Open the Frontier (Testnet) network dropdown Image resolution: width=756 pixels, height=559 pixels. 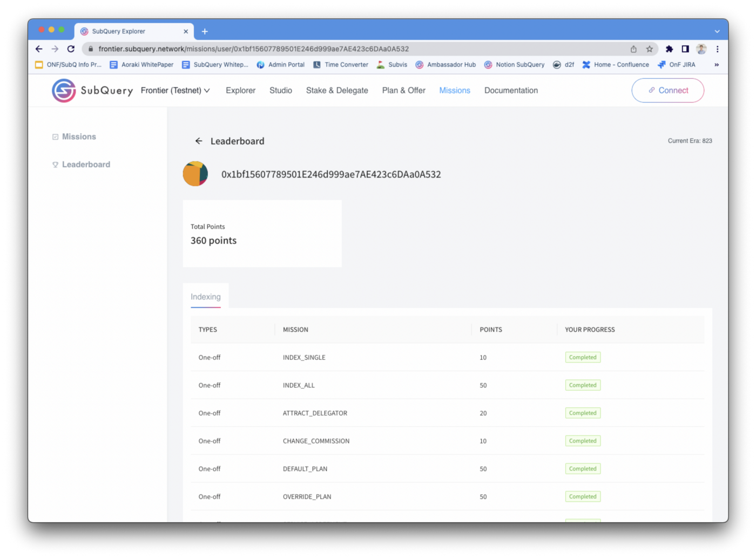point(175,91)
